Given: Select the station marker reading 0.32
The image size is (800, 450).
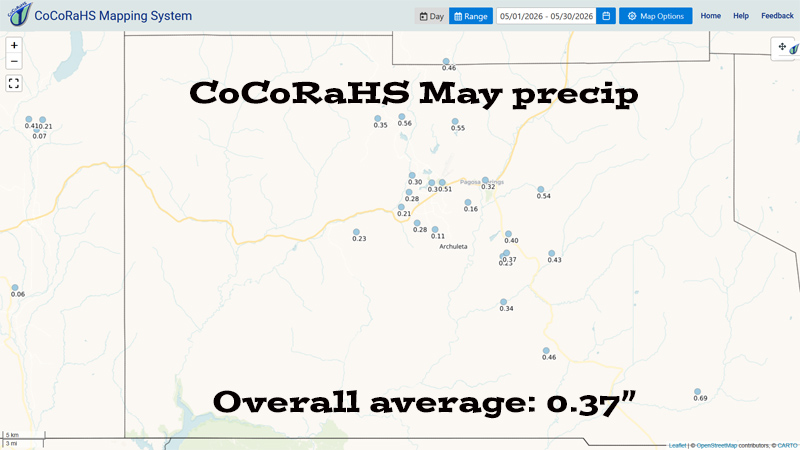Looking at the screenshot, I should click(x=485, y=180).
